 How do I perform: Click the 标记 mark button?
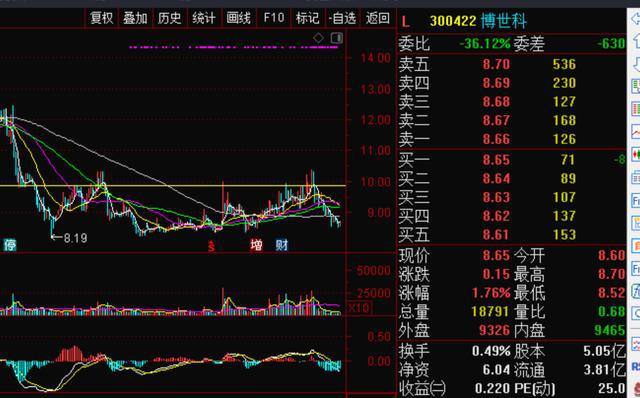pyautogui.click(x=307, y=18)
